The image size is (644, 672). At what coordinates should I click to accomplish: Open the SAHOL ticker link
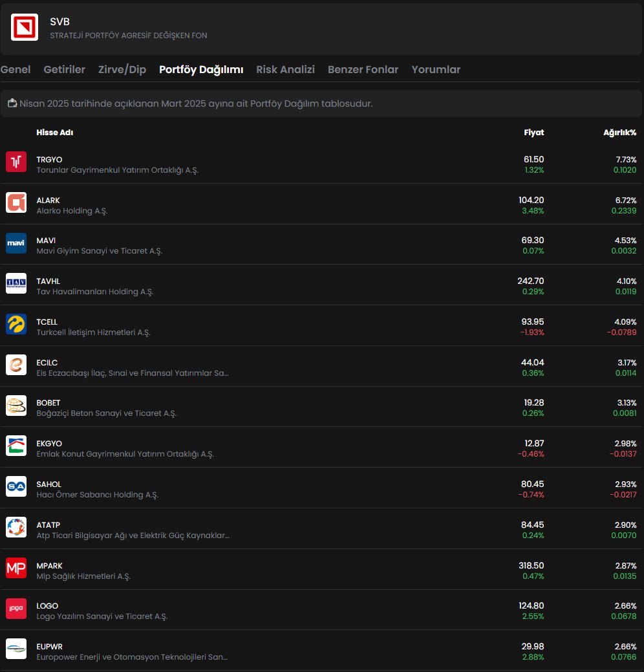(49, 484)
